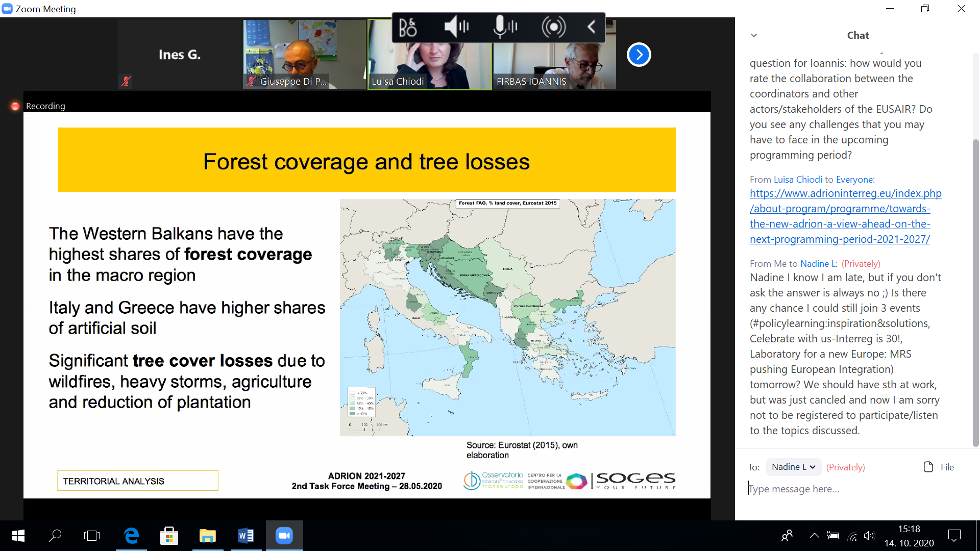Show next participants with the blue arrow
This screenshot has width=980, height=551.
[x=639, y=55]
